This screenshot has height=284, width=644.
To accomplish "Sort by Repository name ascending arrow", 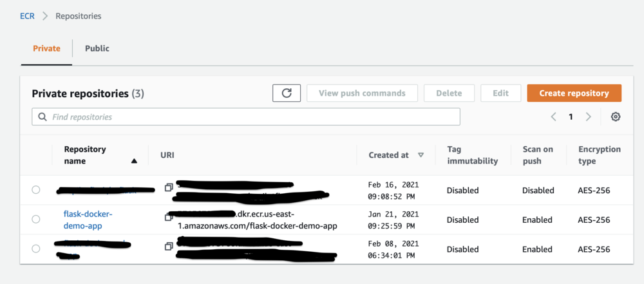I will click(x=134, y=162).
